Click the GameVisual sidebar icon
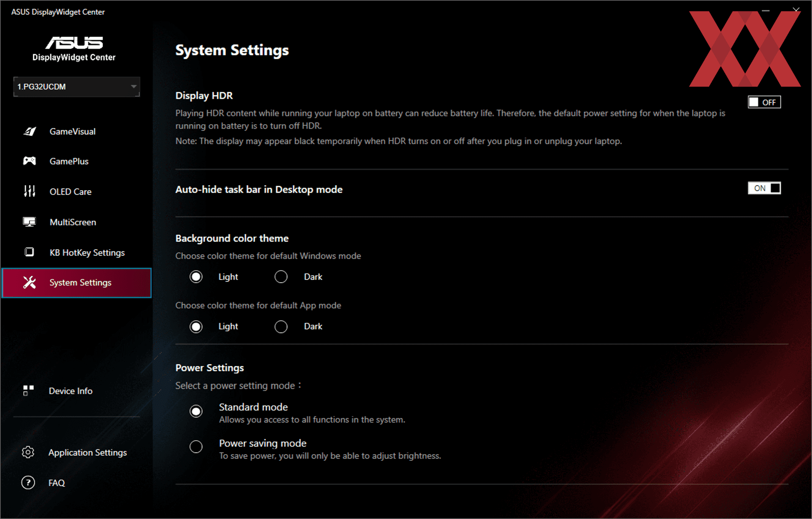 pos(30,132)
